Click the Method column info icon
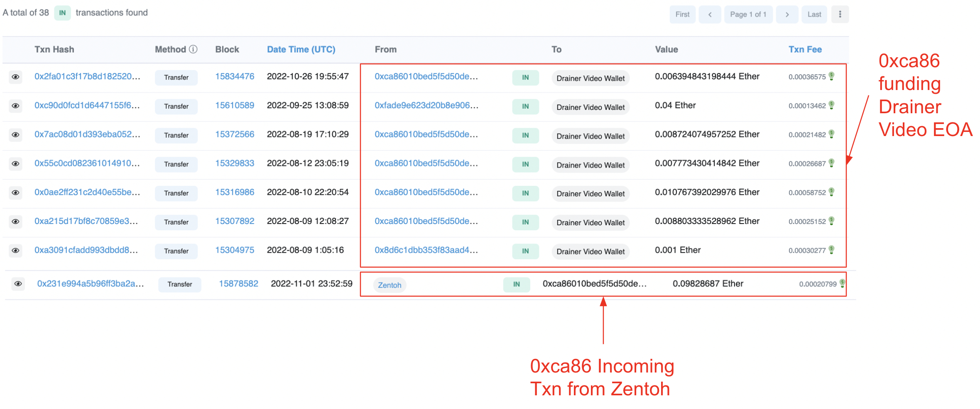 pyautogui.click(x=193, y=49)
